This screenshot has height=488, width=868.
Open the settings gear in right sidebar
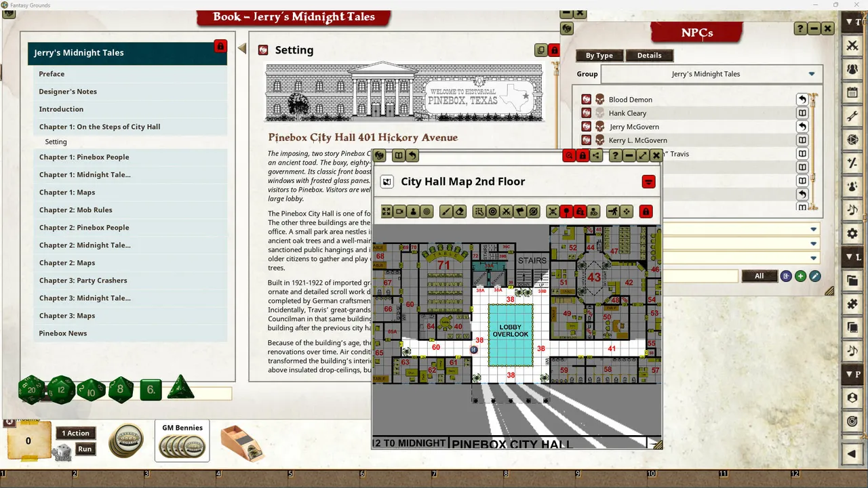[852, 233]
